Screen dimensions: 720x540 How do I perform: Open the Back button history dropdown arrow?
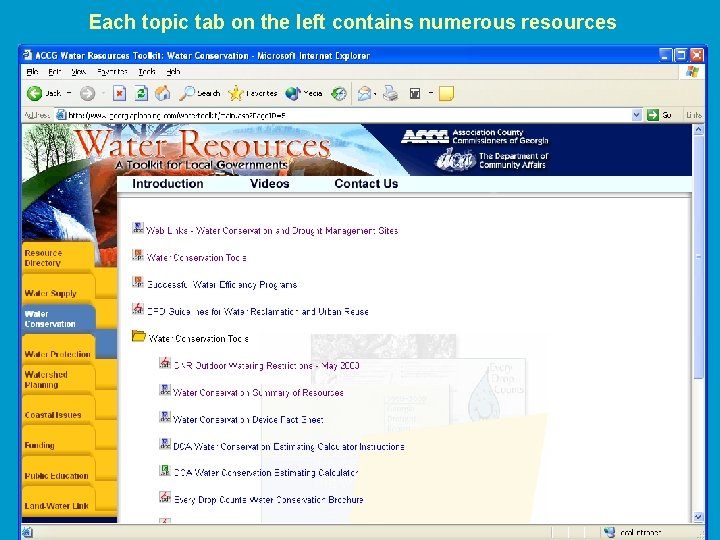(x=69, y=93)
